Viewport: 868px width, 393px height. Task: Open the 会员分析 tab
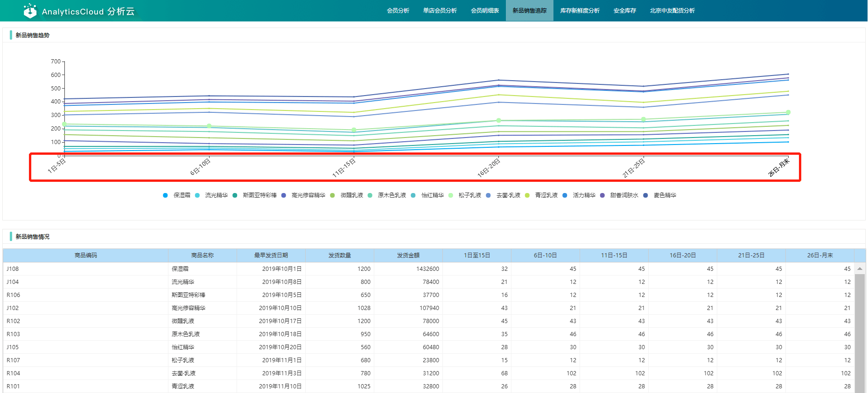click(398, 11)
